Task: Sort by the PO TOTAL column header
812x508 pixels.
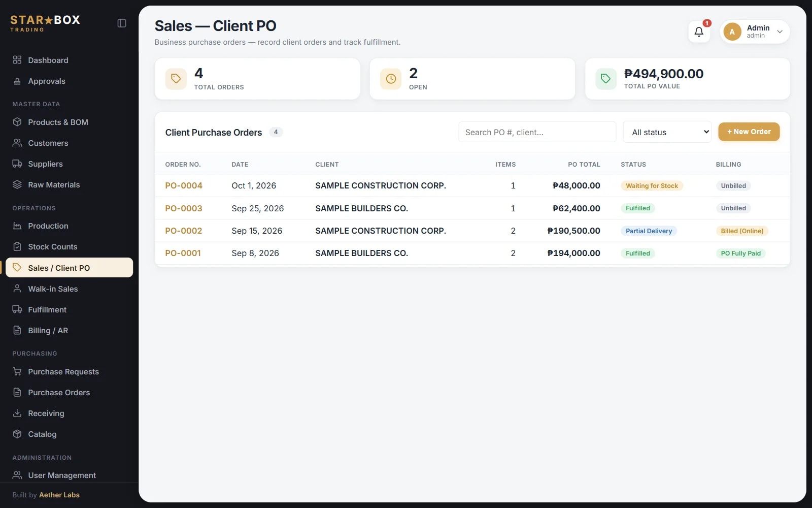Action: [584, 164]
